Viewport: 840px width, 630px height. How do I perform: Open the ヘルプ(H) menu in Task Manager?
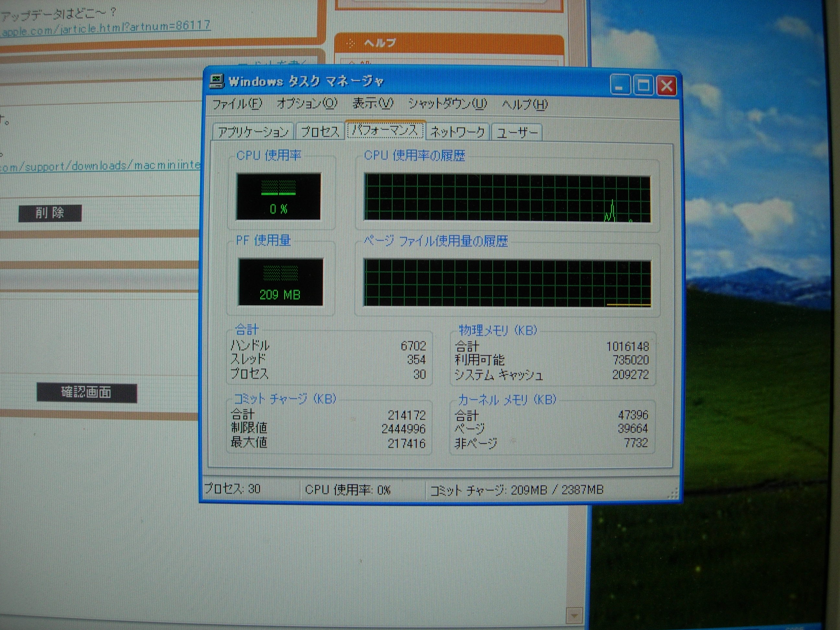pyautogui.click(x=525, y=104)
